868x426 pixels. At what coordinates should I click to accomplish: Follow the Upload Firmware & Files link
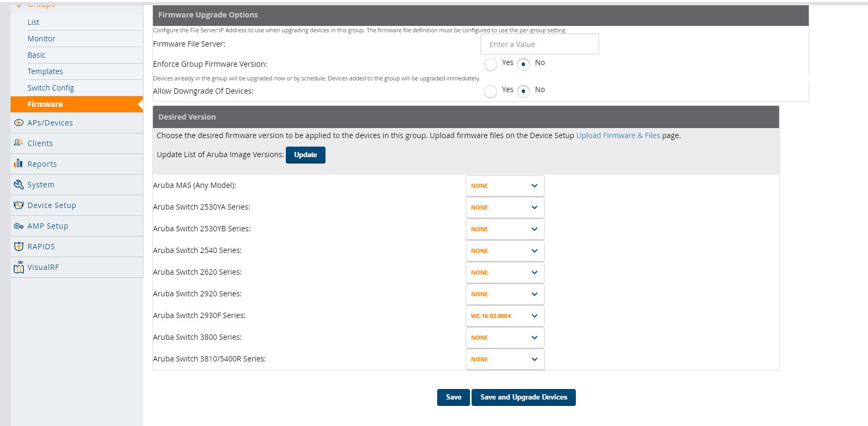[x=618, y=135]
